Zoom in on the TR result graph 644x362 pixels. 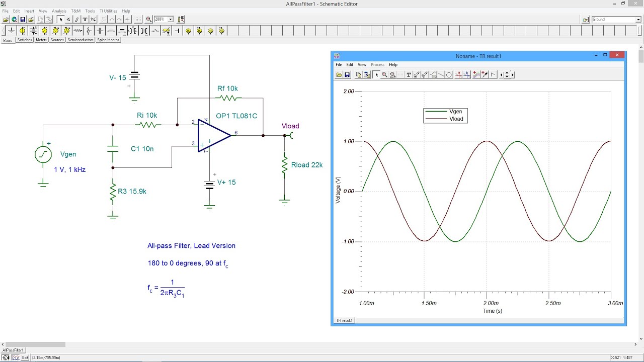click(x=384, y=75)
